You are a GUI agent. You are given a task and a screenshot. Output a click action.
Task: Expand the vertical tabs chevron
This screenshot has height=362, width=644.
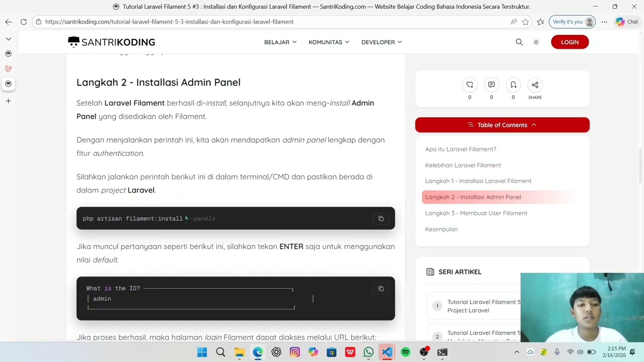click(9, 39)
